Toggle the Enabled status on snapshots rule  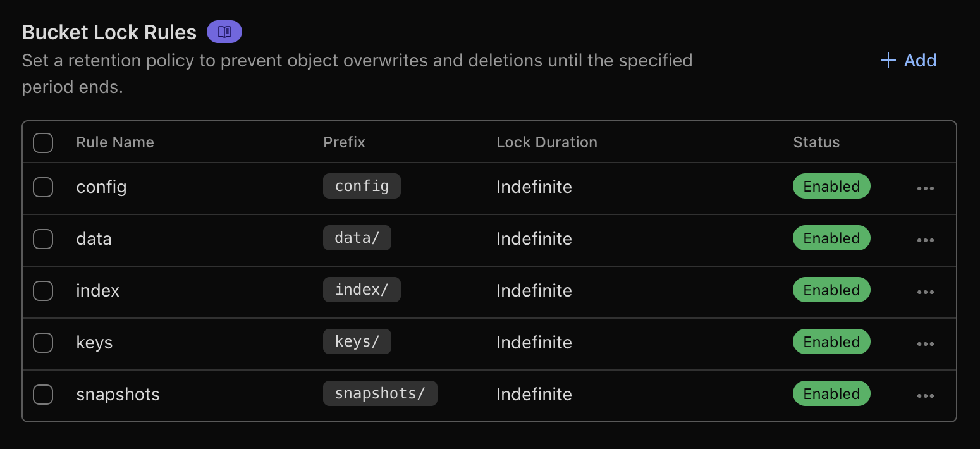coord(831,393)
